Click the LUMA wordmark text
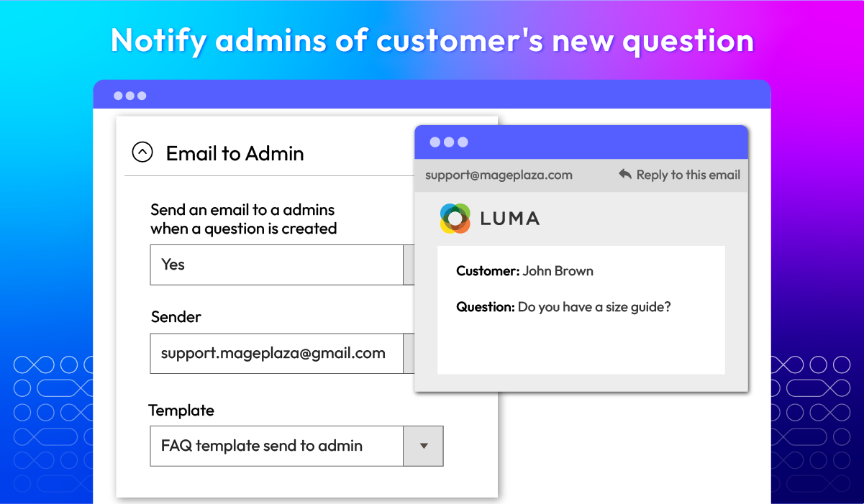The image size is (864, 504). tap(509, 219)
